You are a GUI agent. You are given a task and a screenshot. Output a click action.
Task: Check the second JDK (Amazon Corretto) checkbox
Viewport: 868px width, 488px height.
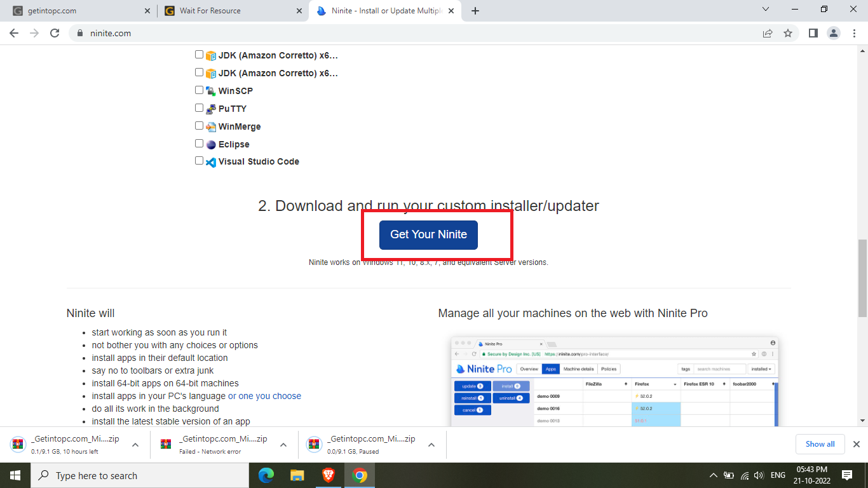[200, 72]
